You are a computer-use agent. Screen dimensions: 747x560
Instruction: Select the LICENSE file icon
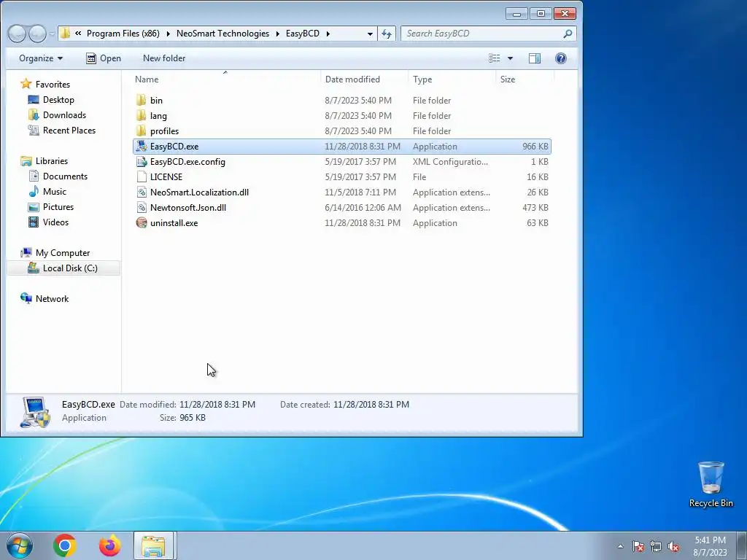(x=141, y=176)
